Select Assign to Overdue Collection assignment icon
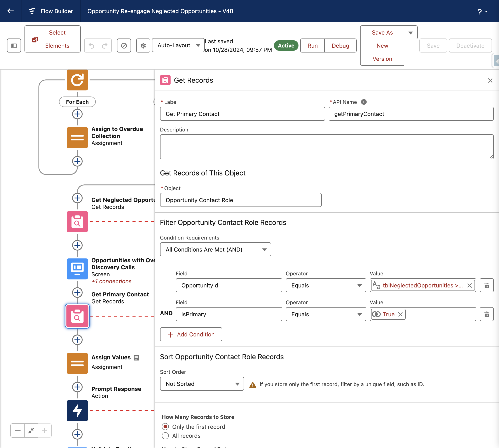The width and height of the screenshot is (499, 448). (77, 138)
